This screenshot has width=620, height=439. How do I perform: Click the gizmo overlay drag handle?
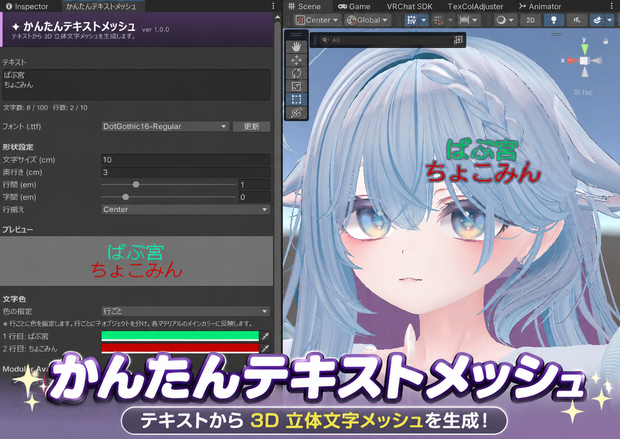556,35
